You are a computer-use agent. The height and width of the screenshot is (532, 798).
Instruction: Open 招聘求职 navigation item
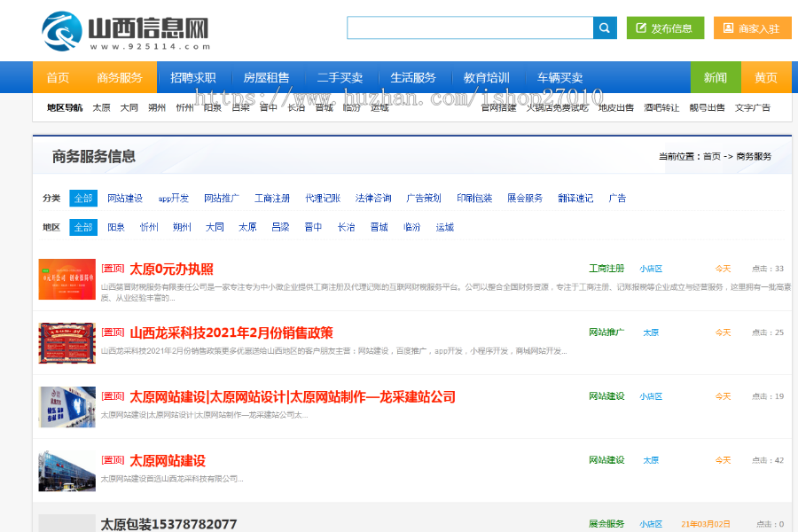tap(193, 77)
